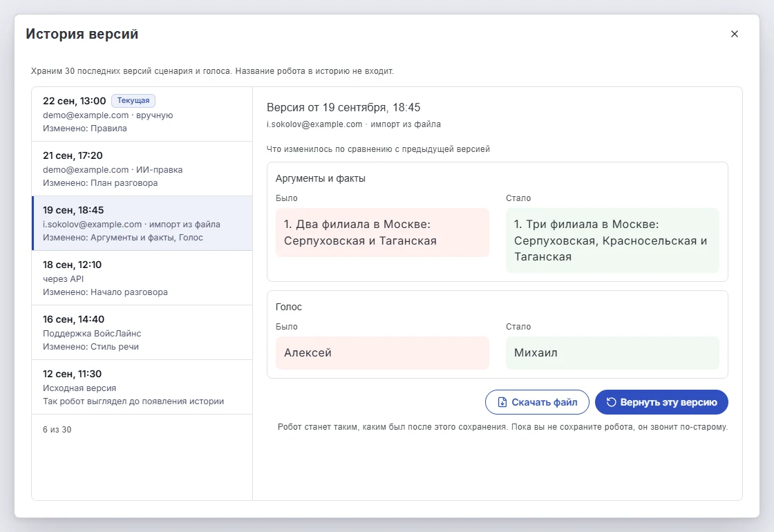Click 'Что изменилось по сравнению' caption
This screenshot has width=774, height=532.
point(378,149)
